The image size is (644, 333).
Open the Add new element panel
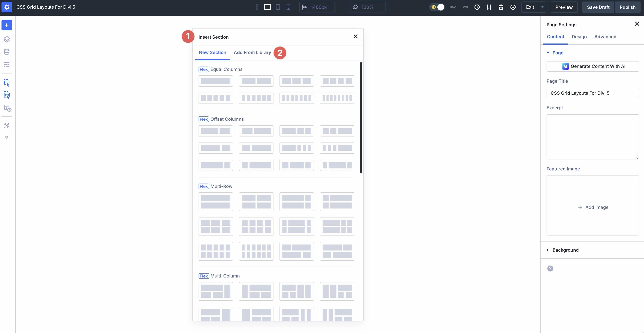[7, 25]
